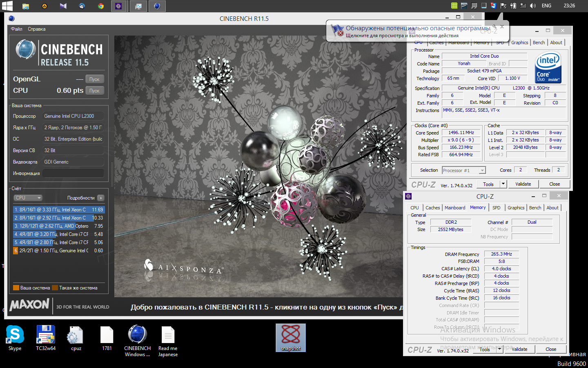Viewport: 588px width, 368px height.
Task: Select the cpuz desktop icon
Action: [76, 338]
